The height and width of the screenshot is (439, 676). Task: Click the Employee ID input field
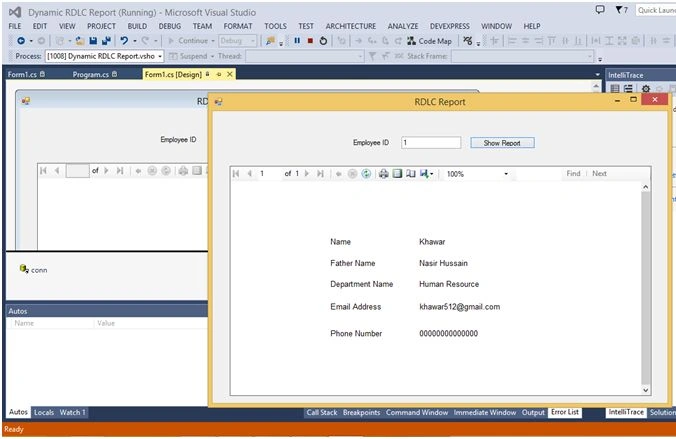[431, 142]
